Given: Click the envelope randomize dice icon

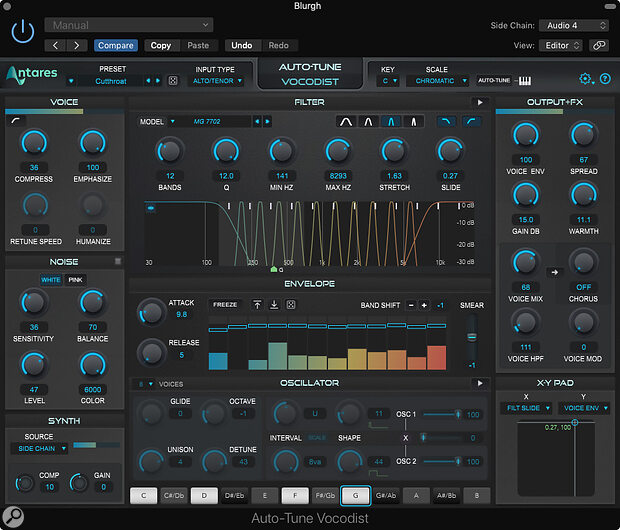Looking at the screenshot, I should click(291, 305).
